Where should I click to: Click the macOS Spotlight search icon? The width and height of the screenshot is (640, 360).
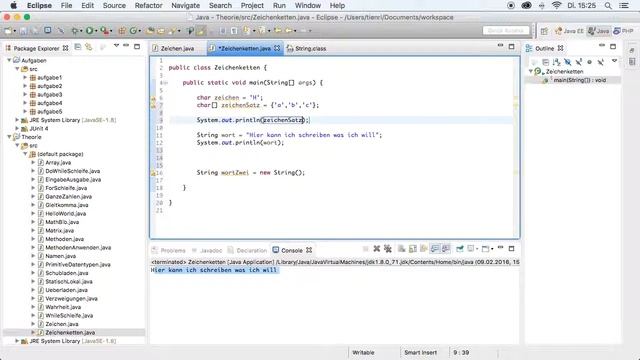608,5
